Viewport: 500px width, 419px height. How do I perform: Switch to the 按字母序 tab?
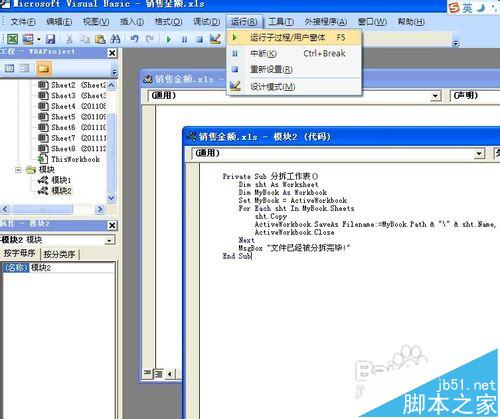(19, 254)
